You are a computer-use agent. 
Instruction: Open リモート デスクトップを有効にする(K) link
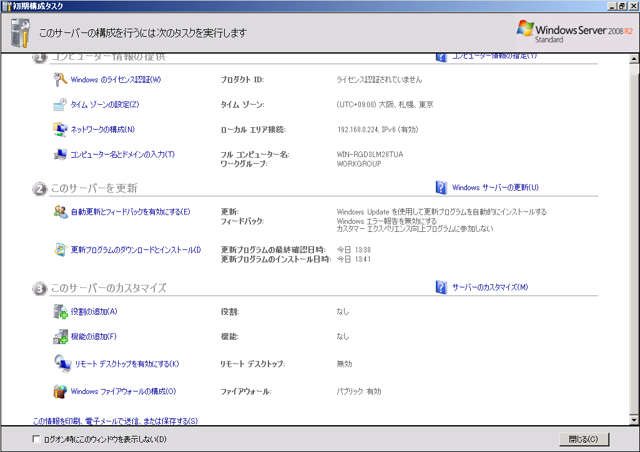pyautogui.click(x=127, y=364)
